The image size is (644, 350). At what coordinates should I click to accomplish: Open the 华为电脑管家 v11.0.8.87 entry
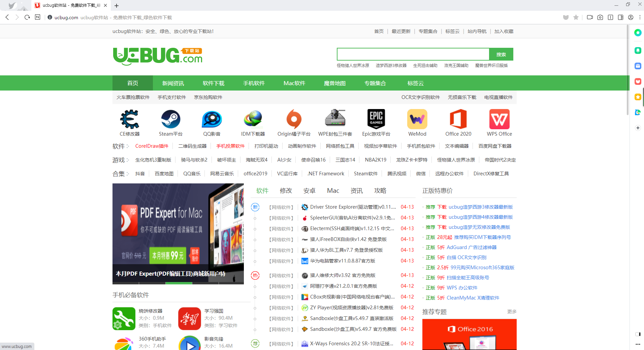[x=343, y=261]
